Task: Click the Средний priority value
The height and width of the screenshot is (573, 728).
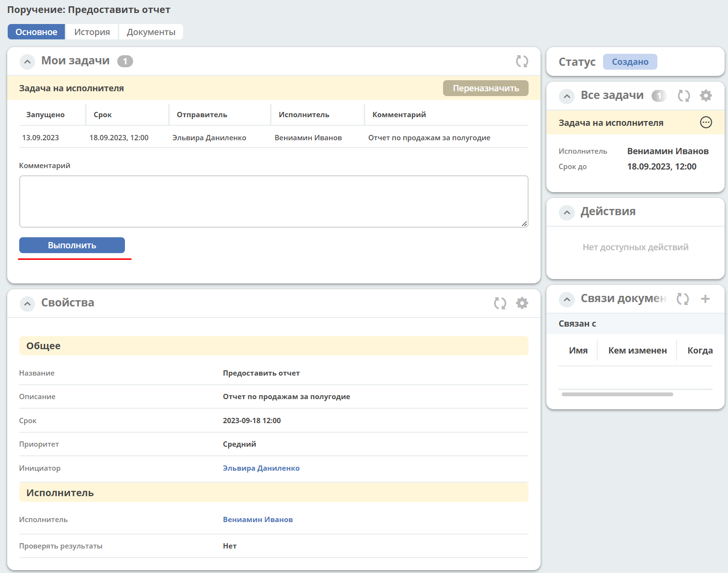Action: click(239, 444)
